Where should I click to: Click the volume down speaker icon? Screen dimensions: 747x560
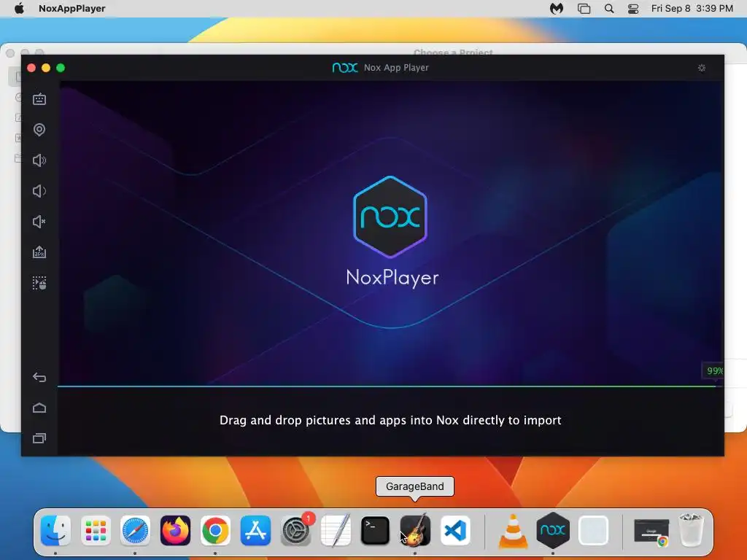[39, 191]
